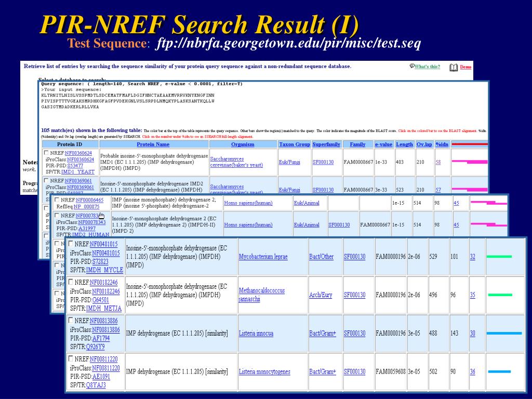
Task: Sort by Protein Name column header
Action: (153, 144)
